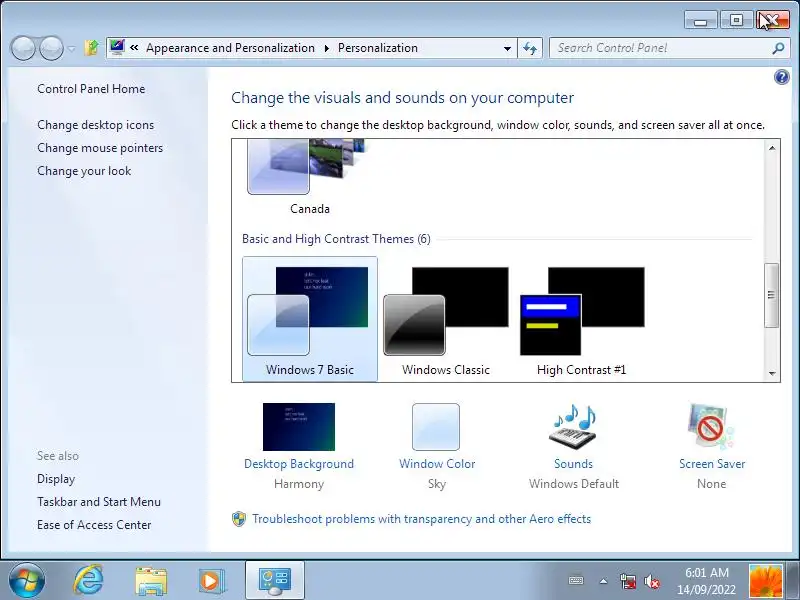Click the network status tray icon
Viewport: 800px width, 600px height.
tap(628, 581)
